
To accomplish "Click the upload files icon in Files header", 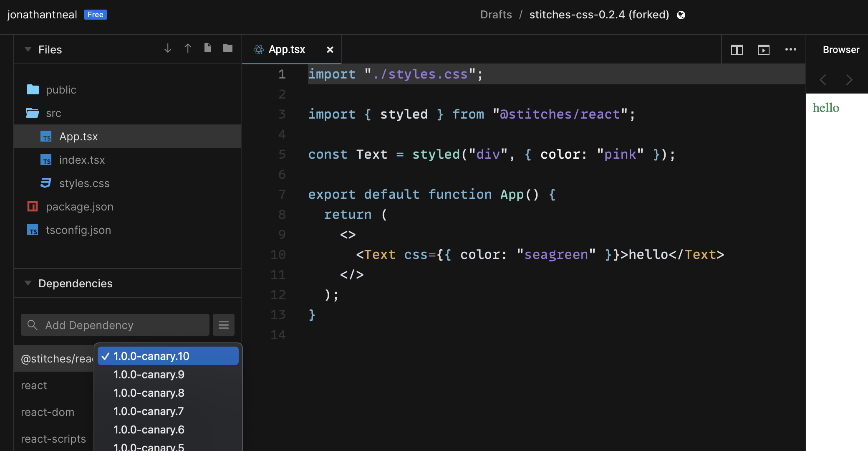I will [x=188, y=48].
